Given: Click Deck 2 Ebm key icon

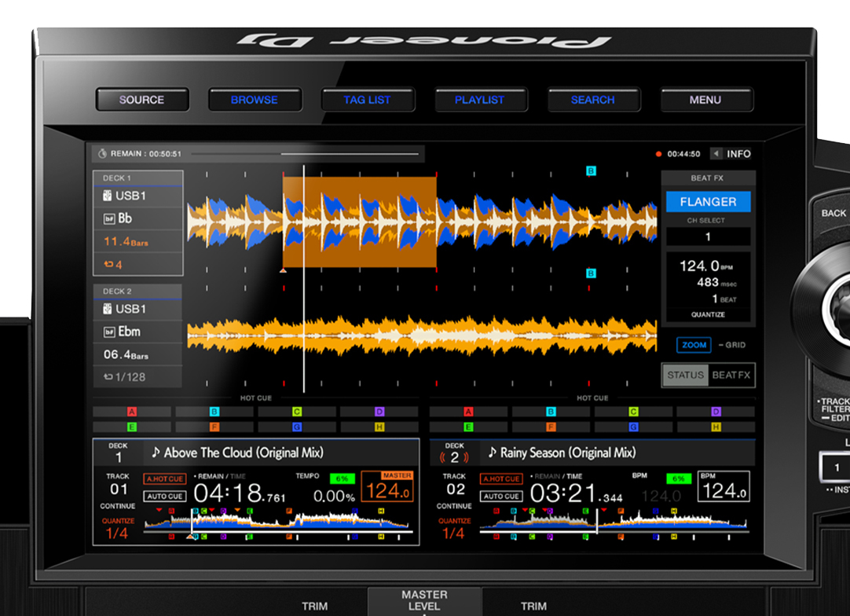Looking at the screenshot, I should click(109, 332).
